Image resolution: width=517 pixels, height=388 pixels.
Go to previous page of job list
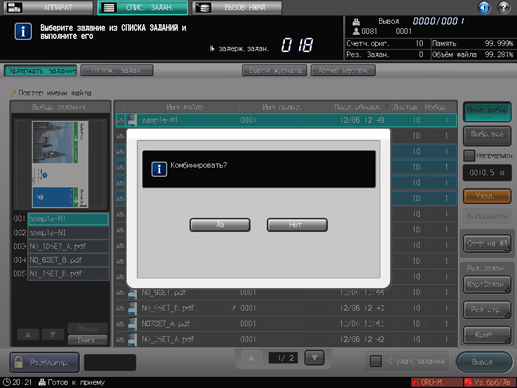[251, 358]
